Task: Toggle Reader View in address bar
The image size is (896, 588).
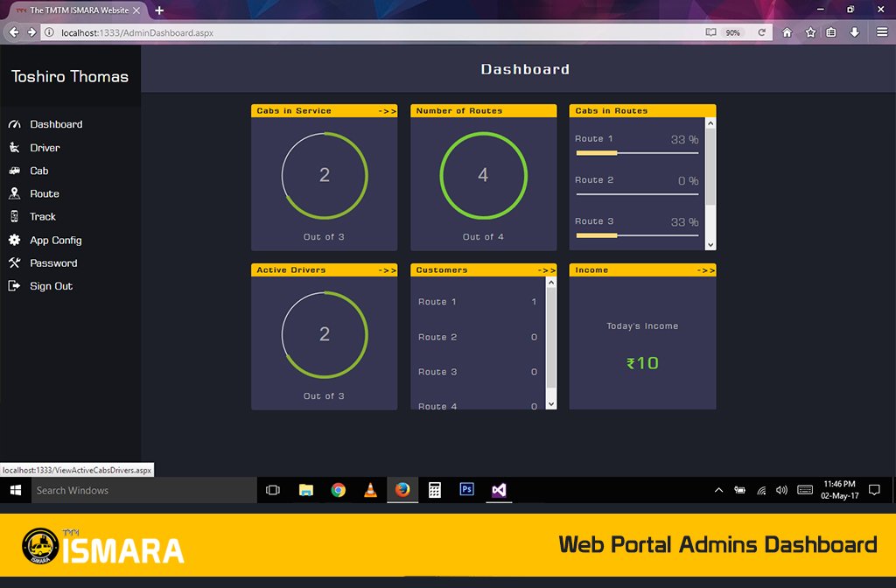Action: click(710, 32)
